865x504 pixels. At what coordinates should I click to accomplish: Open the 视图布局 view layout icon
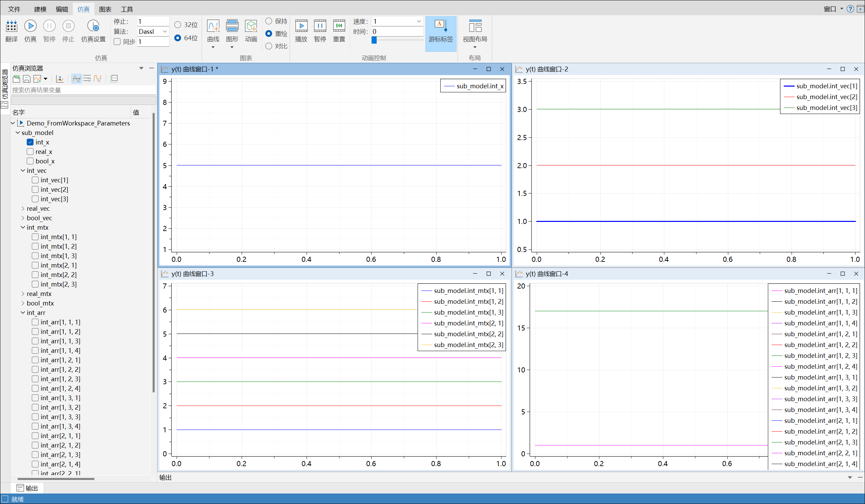pyautogui.click(x=475, y=26)
